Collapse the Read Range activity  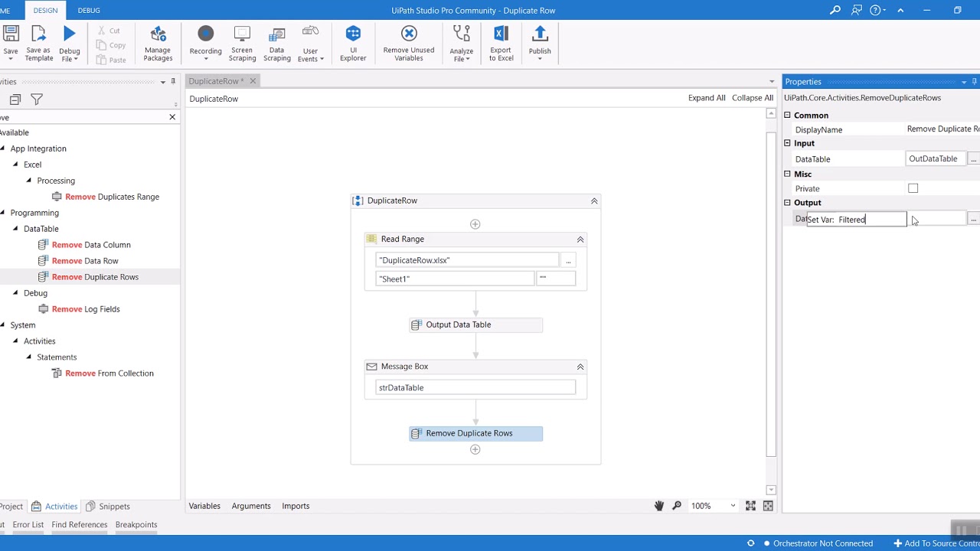coord(580,240)
